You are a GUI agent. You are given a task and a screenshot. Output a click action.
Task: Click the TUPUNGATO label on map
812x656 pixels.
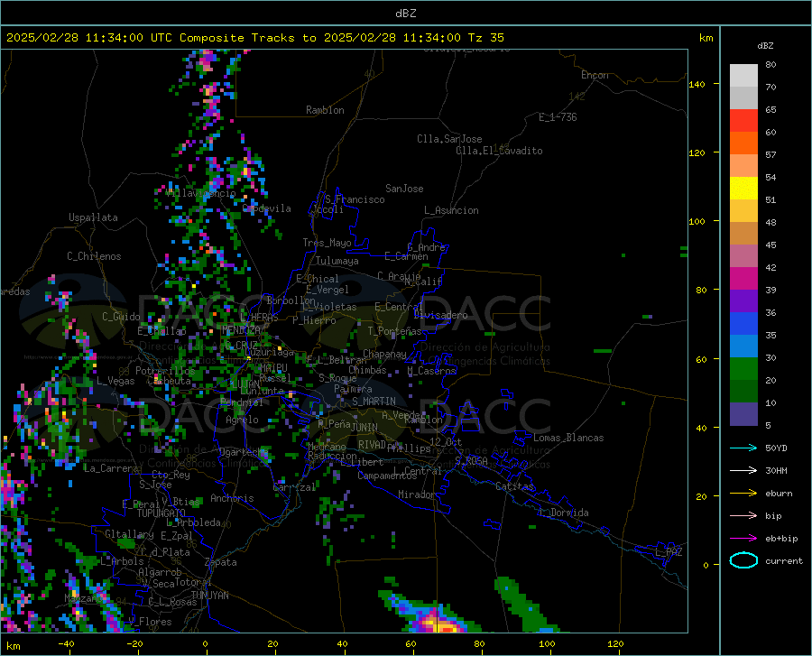click(161, 513)
